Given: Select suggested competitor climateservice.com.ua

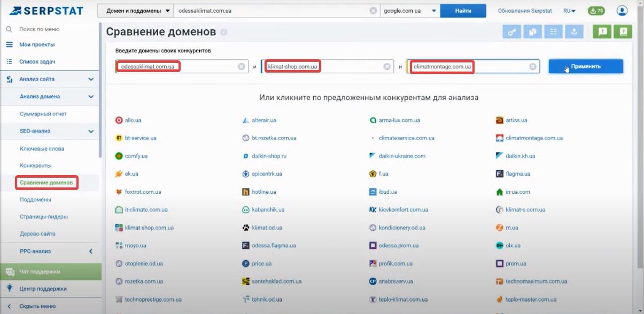Looking at the screenshot, I should coord(406,138).
